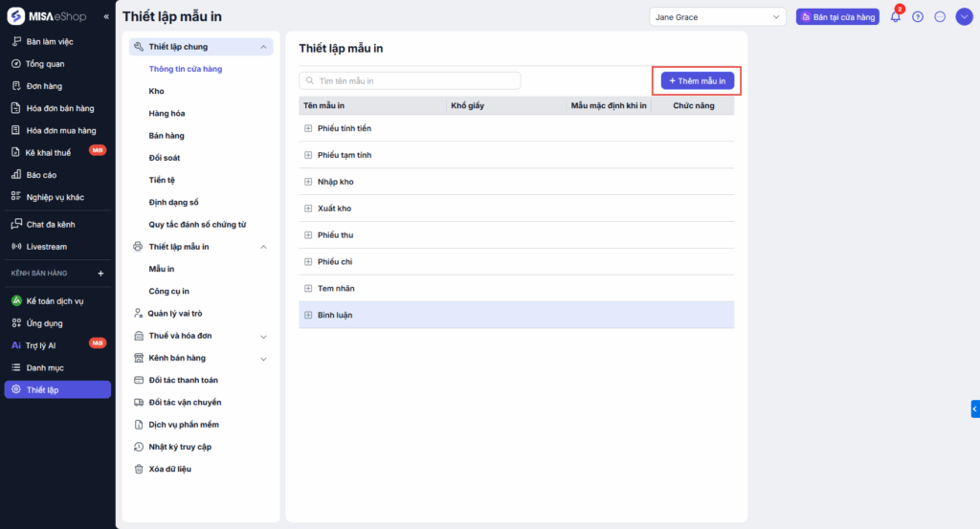Expand the Tem nhãn template group
This screenshot has width=980, height=529.
tap(308, 288)
